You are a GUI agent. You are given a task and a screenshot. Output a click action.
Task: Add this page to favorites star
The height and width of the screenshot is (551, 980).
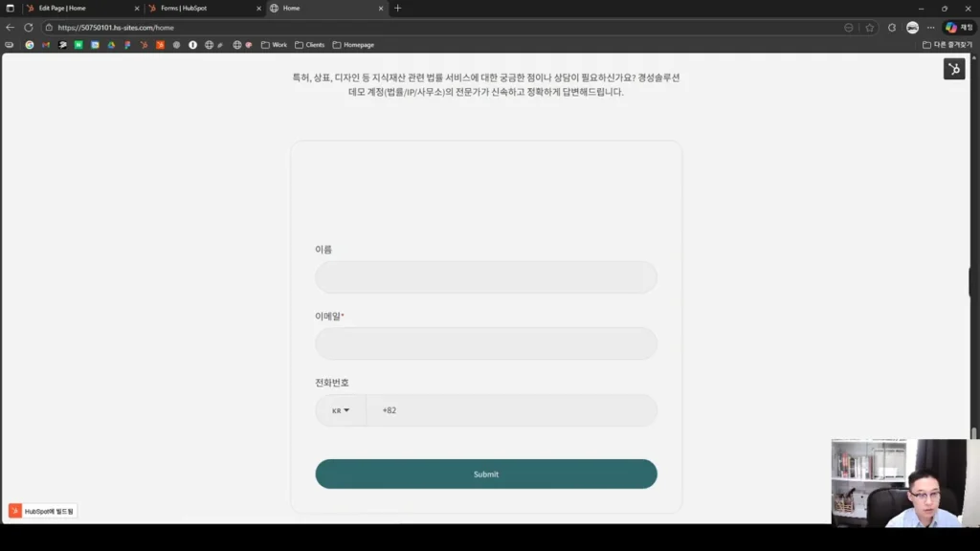pyautogui.click(x=869, y=28)
